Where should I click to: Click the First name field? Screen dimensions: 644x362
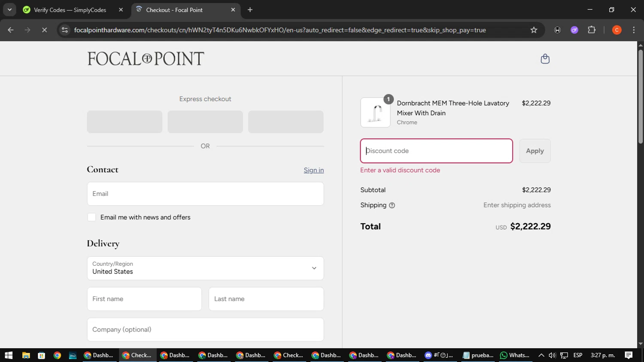[x=144, y=299]
